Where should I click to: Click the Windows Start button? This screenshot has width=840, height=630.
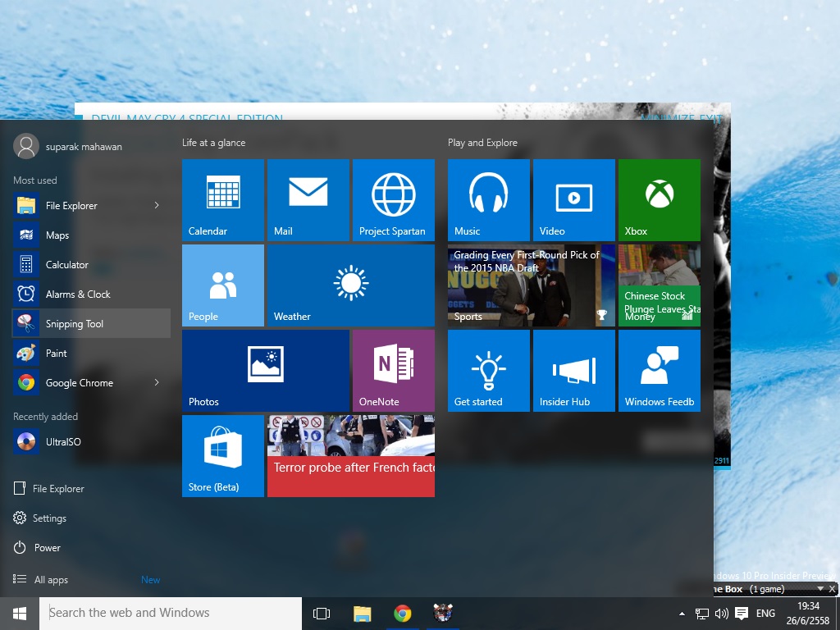(x=20, y=614)
